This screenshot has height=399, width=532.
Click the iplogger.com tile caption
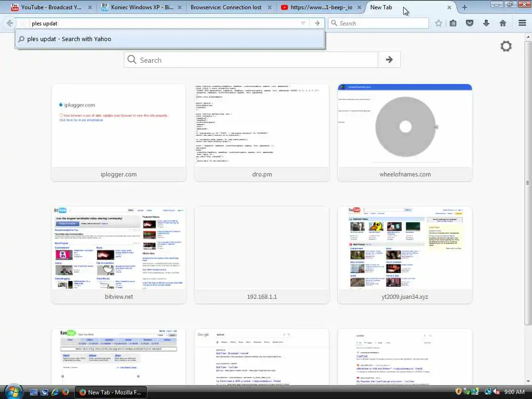(119, 175)
